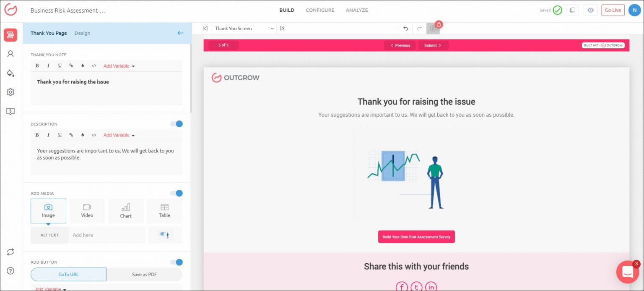Turn off the Add Button toggle
The image size is (644, 291).
(x=177, y=262)
